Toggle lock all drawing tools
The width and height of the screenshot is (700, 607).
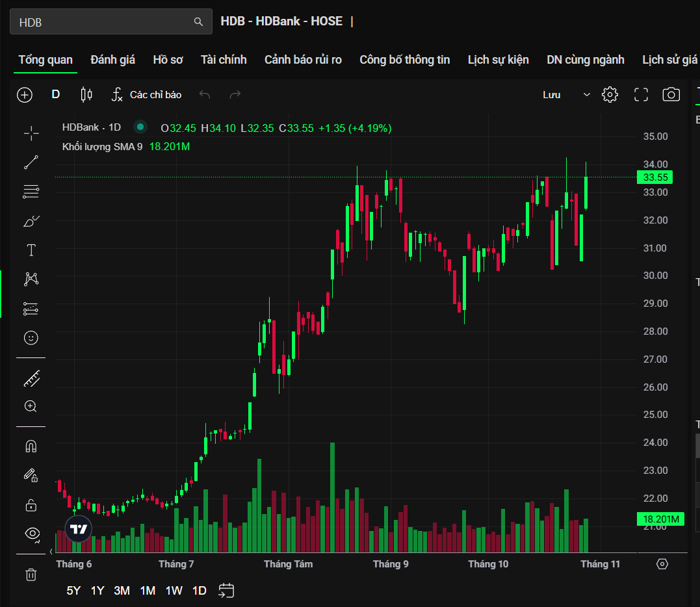[31, 505]
